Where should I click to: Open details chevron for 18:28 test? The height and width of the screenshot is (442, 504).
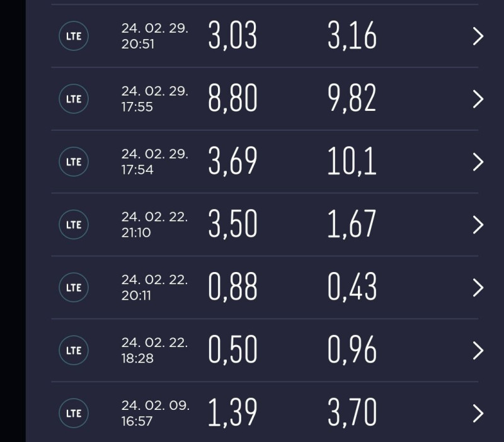click(478, 351)
